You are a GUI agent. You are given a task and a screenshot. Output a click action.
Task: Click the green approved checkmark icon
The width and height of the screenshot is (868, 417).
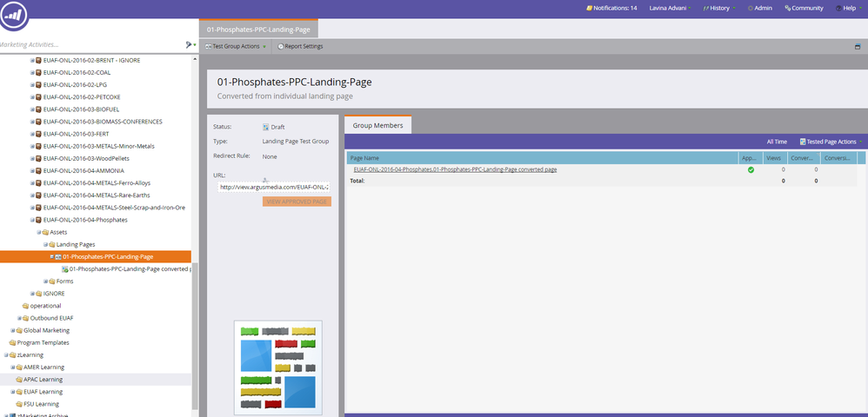click(751, 169)
